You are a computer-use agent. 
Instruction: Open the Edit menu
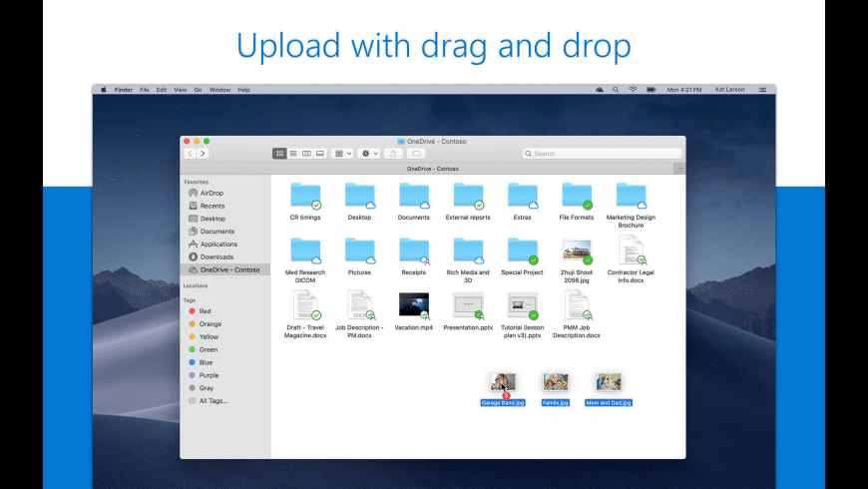coord(161,90)
